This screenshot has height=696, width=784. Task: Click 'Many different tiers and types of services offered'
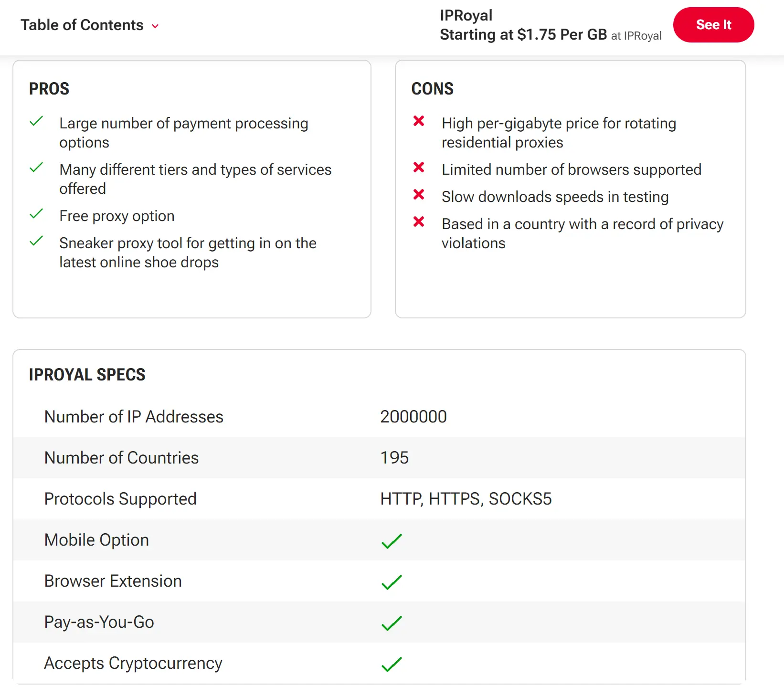[195, 179]
